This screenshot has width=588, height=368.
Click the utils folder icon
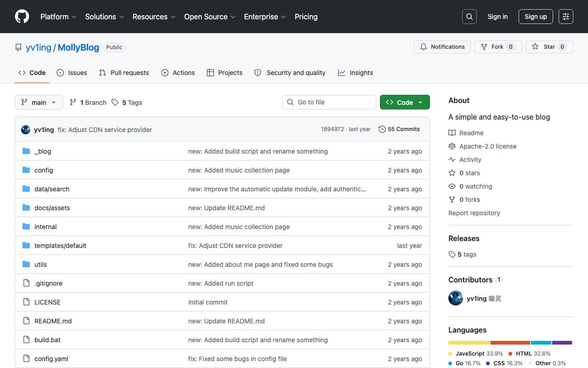click(26, 264)
